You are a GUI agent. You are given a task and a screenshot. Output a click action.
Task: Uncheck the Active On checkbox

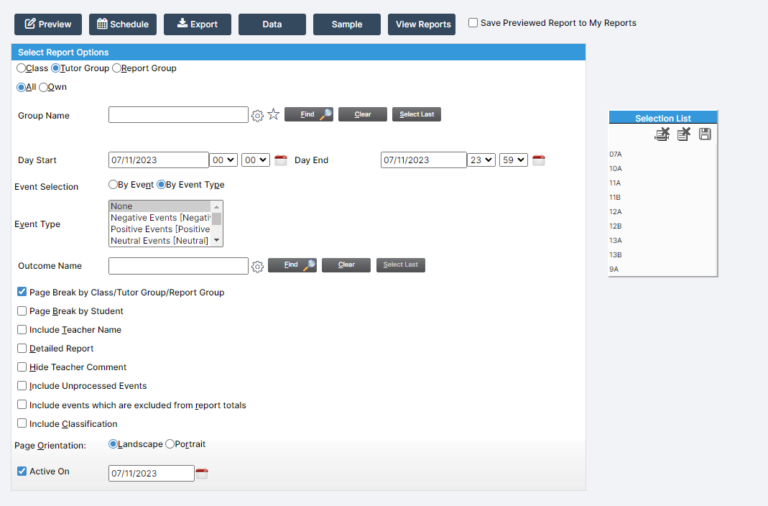pos(22,471)
